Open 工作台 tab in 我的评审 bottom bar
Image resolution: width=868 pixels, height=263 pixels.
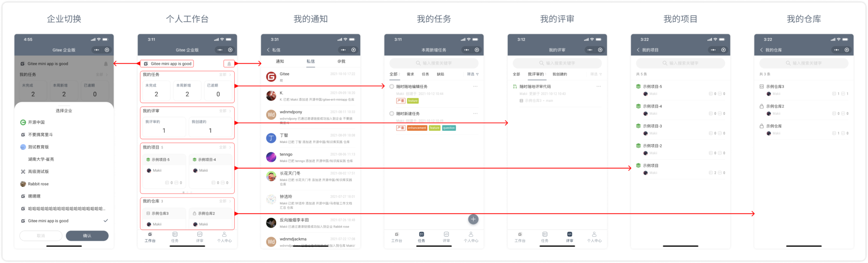click(x=520, y=237)
